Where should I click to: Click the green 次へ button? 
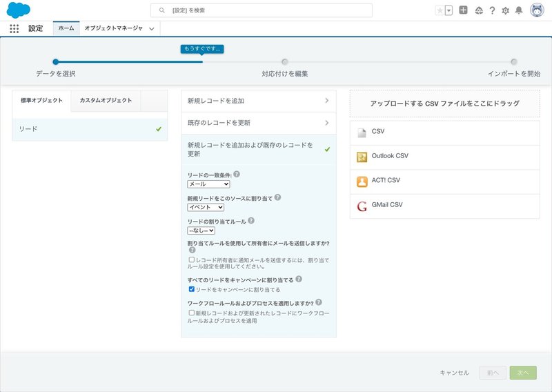(x=523, y=373)
